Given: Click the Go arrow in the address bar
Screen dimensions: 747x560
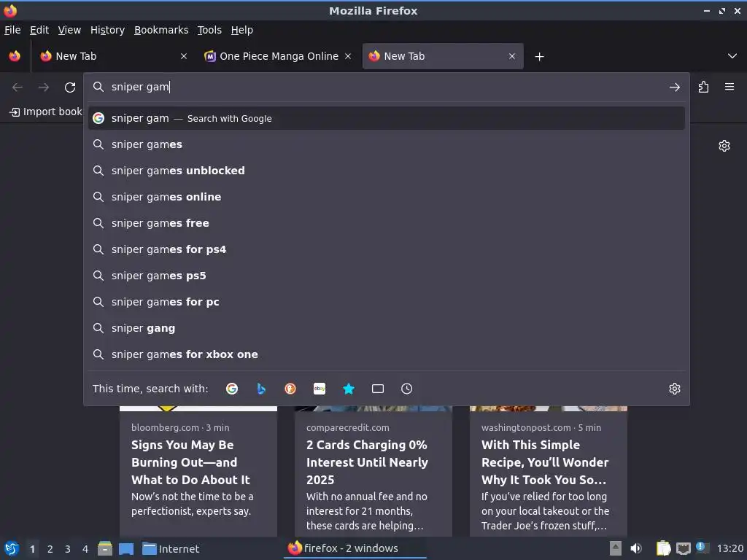Looking at the screenshot, I should 674,87.
